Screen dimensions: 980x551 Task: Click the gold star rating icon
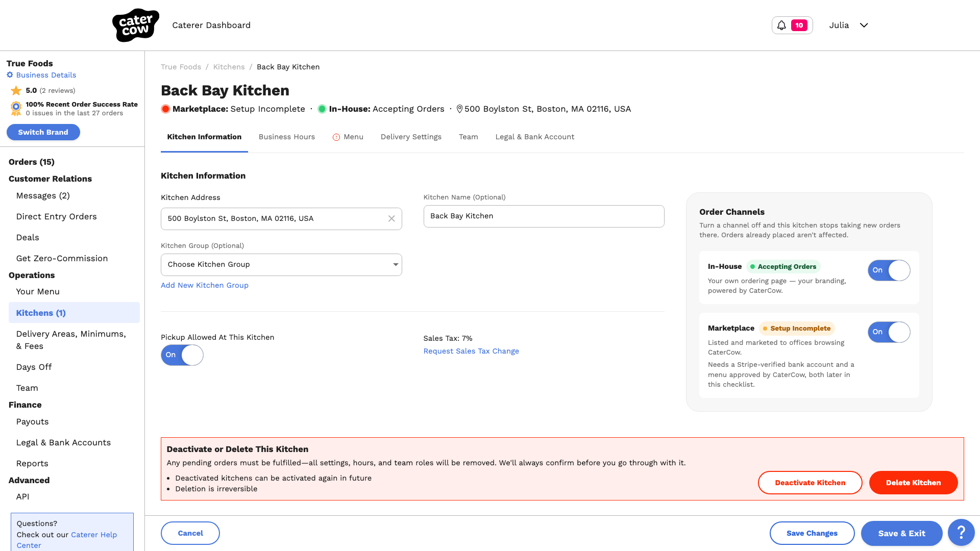16,90
